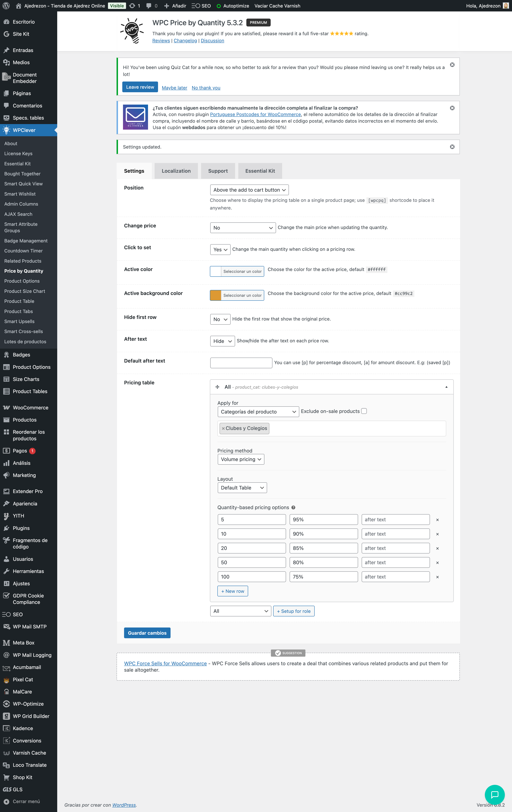Open the Click to set dropdown
Screen dimensions: 512x812
click(x=220, y=250)
